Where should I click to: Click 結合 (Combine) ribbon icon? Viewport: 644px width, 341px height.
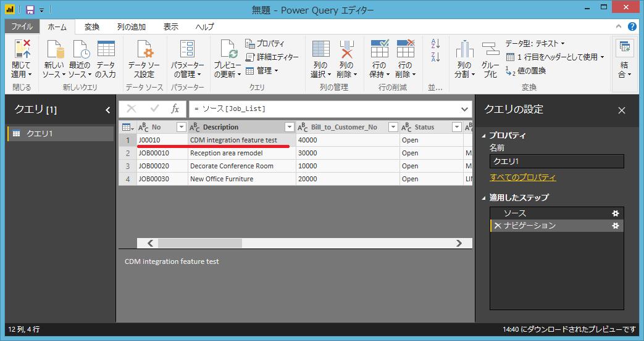pos(624,47)
